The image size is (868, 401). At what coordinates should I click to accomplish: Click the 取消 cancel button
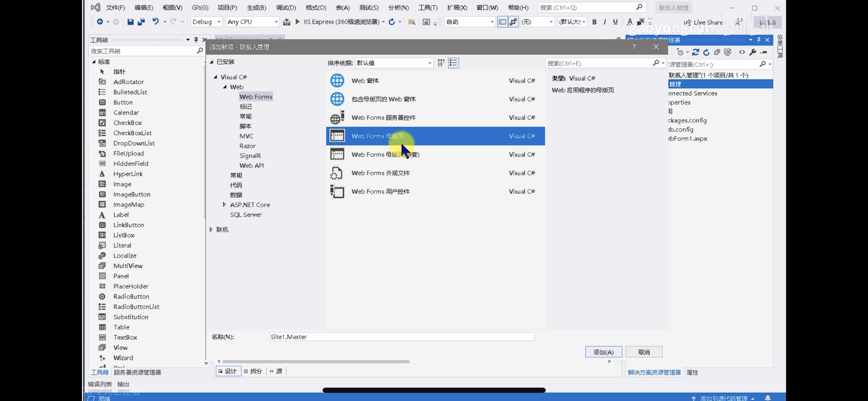tap(644, 352)
